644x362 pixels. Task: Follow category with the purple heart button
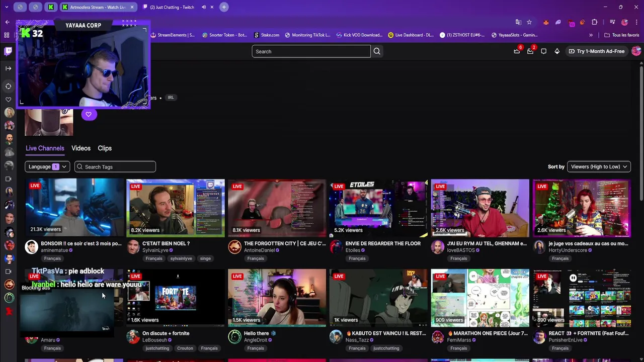89,114
